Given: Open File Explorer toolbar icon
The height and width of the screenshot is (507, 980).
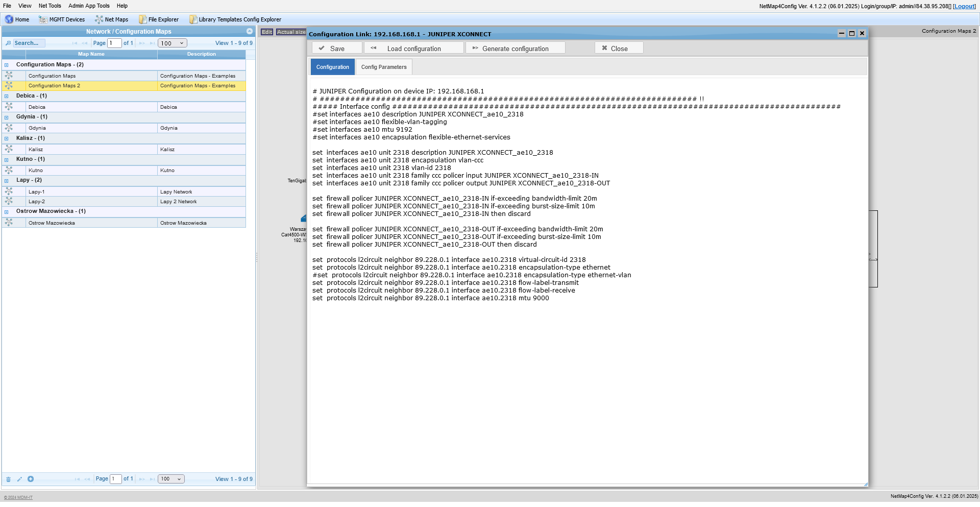Looking at the screenshot, I should point(143,19).
